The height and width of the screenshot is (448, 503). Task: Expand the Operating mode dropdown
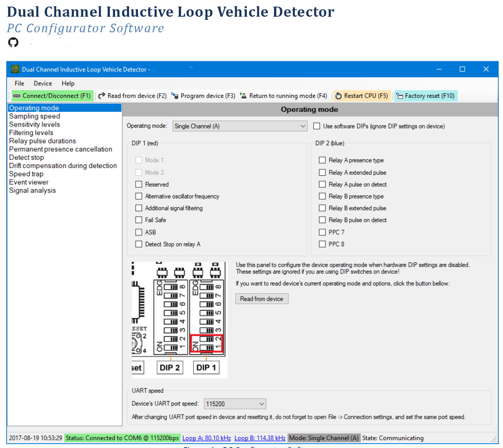tap(240, 126)
